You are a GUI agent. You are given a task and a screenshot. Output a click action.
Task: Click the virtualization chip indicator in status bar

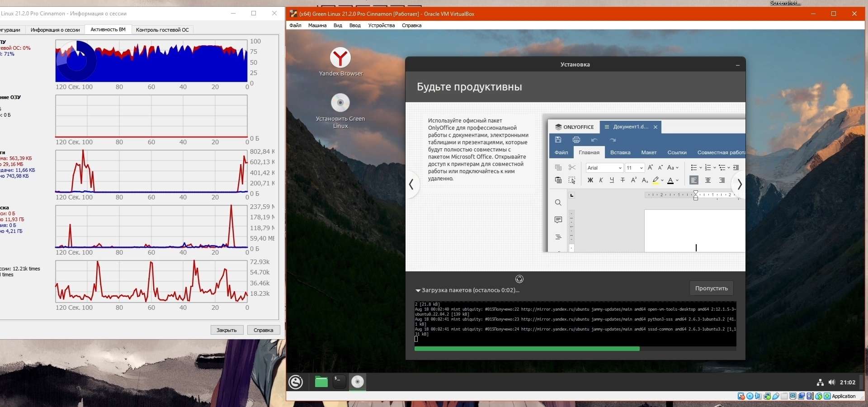810,396
